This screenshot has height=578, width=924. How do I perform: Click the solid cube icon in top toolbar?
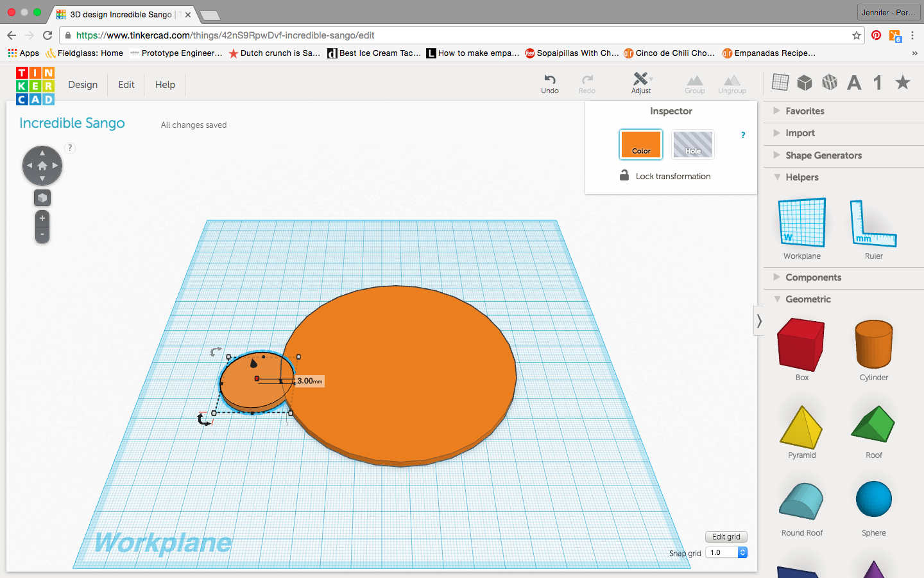805,82
